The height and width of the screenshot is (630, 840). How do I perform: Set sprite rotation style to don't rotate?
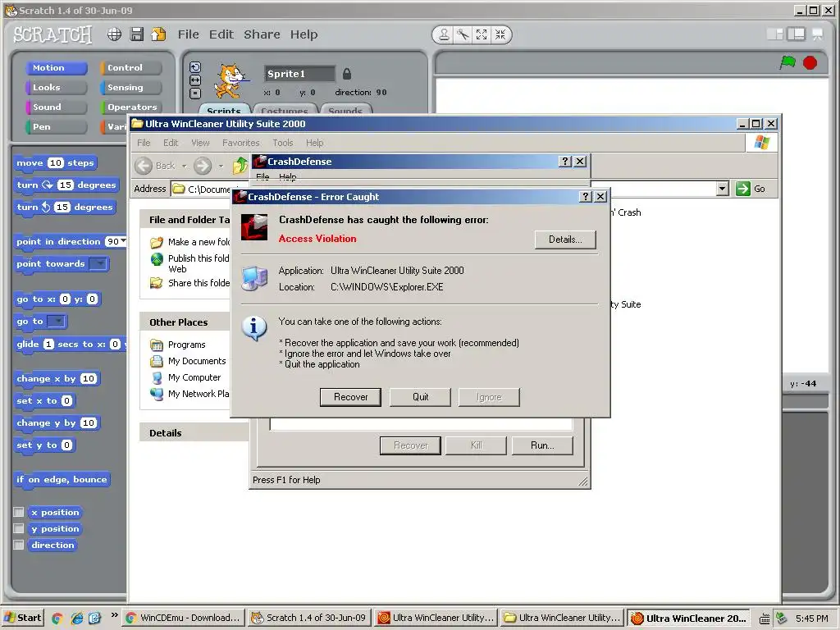click(195, 94)
